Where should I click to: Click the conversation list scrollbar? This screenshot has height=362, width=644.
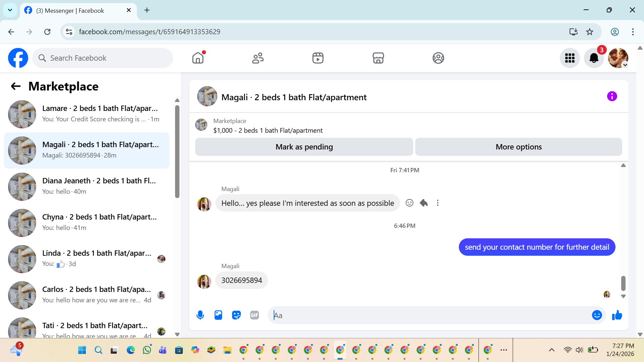(177, 151)
